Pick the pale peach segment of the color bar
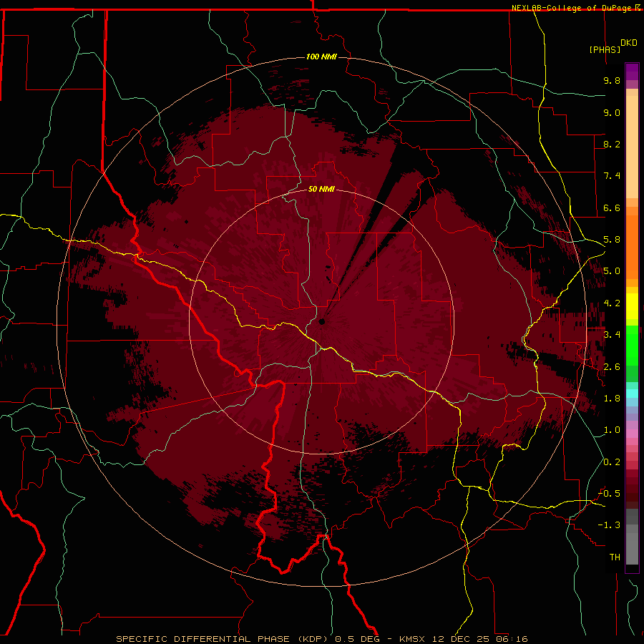644x644 pixels. click(x=632, y=148)
